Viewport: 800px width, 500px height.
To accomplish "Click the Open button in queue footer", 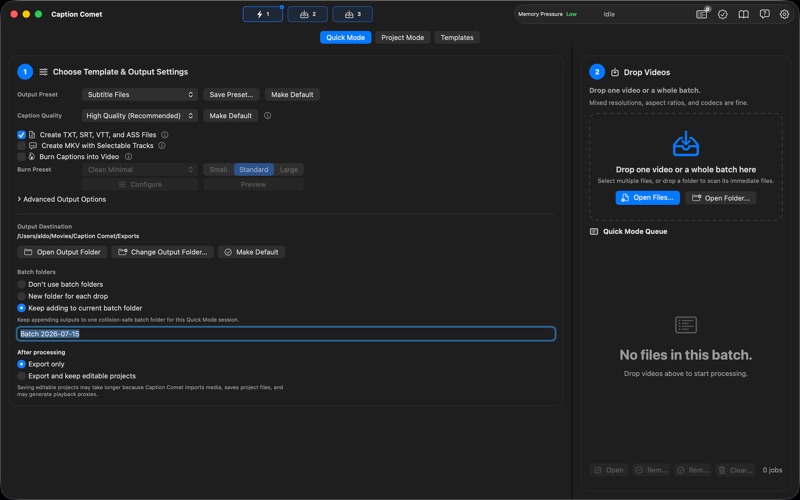I will pos(609,470).
